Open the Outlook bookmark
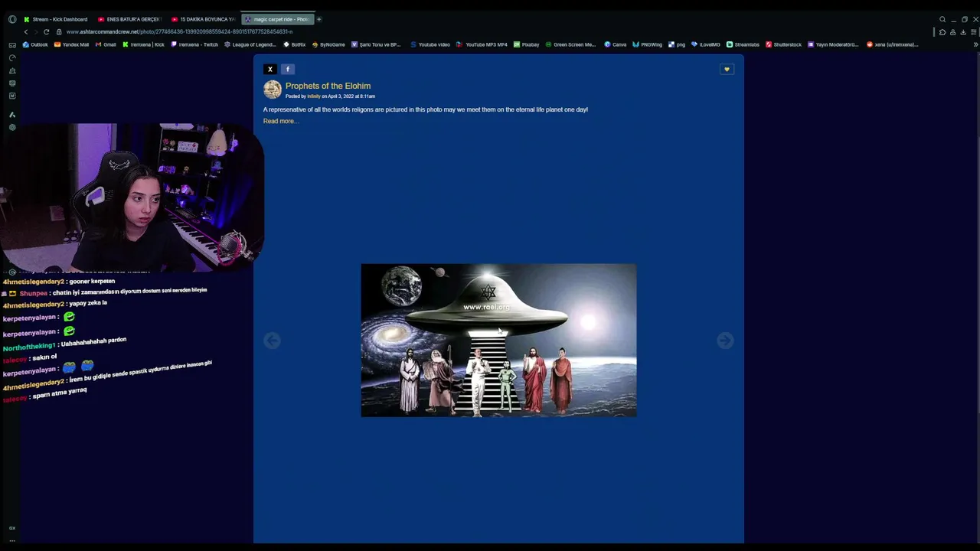 click(35, 44)
